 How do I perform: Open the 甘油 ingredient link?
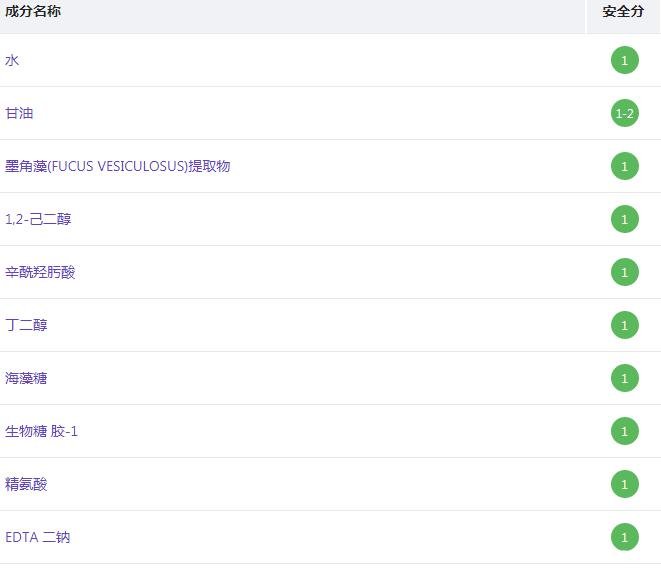click(19, 113)
